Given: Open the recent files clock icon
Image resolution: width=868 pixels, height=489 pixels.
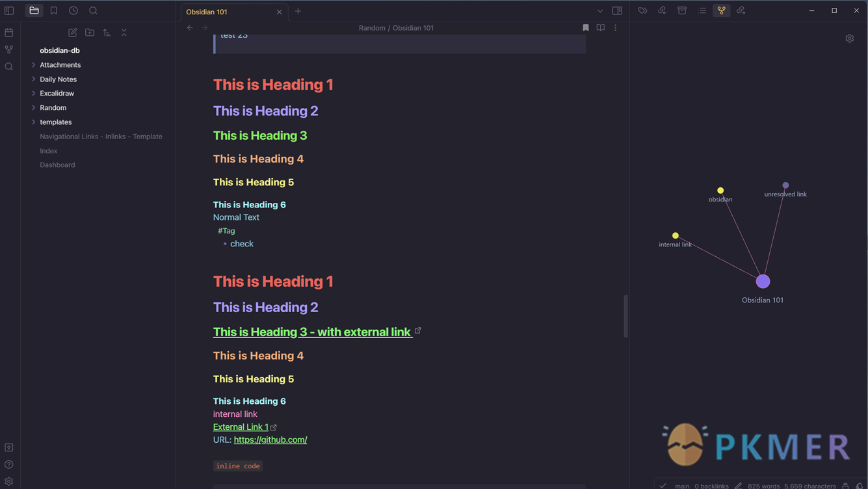Looking at the screenshot, I should pyautogui.click(x=73, y=10).
